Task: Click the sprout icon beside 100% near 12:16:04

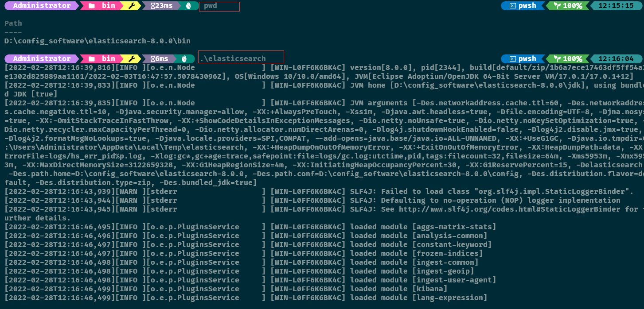Action: tap(557, 58)
